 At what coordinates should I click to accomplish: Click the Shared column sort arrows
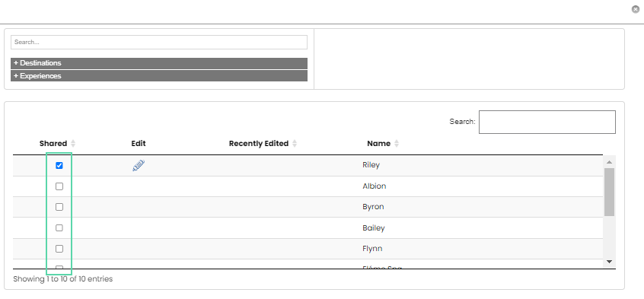click(x=73, y=144)
